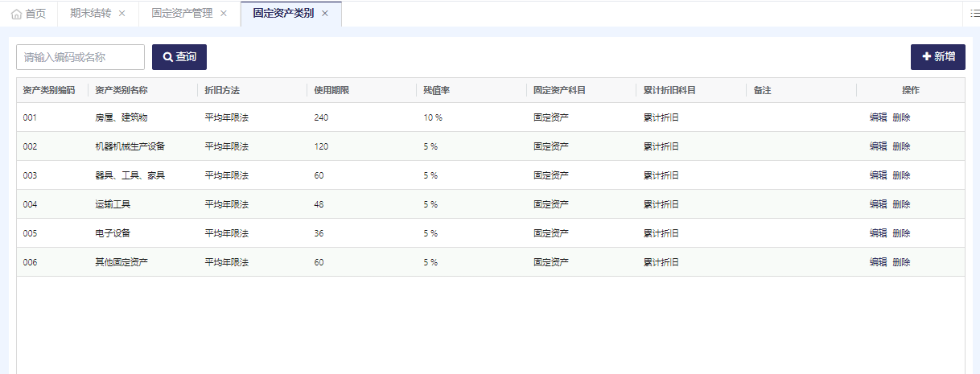Click the 查询 search button
980x374 pixels.
[x=179, y=57]
